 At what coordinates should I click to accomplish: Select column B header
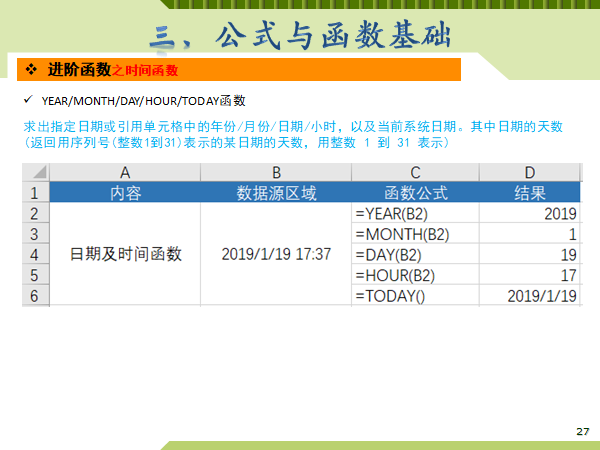point(276,173)
